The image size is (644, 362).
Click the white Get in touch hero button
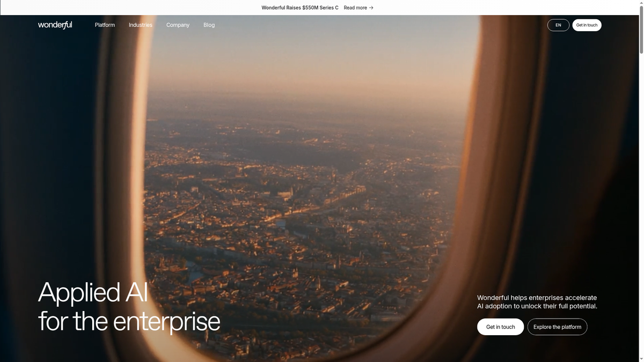[x=500, y=327]
